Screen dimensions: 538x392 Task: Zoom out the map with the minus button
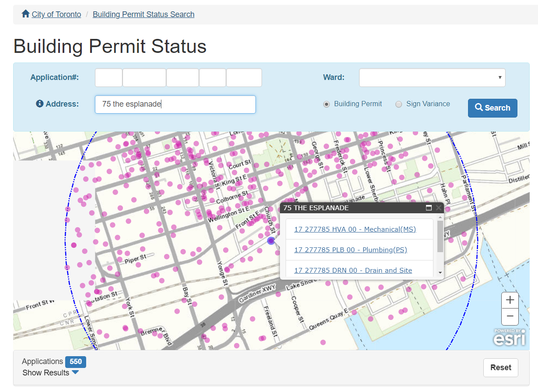tap(510, 316)
